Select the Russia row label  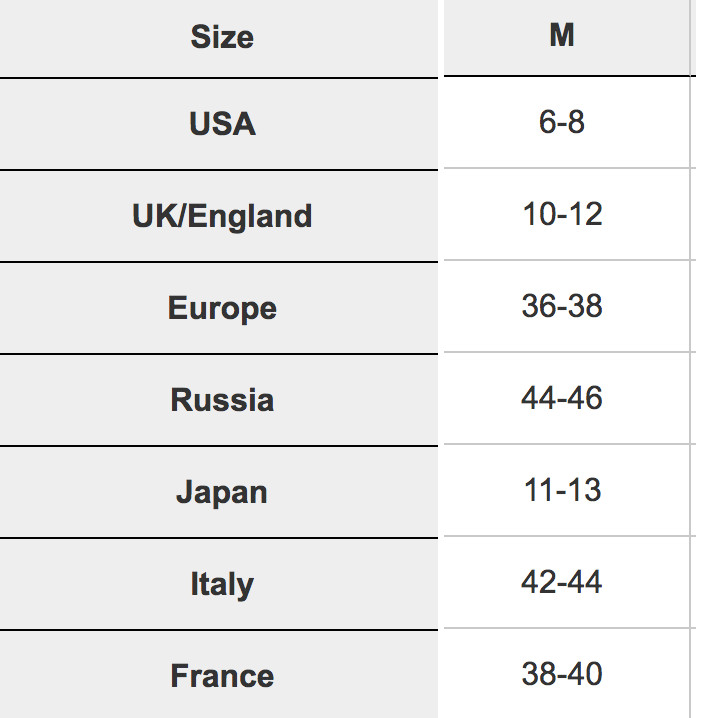click(222, 400)
